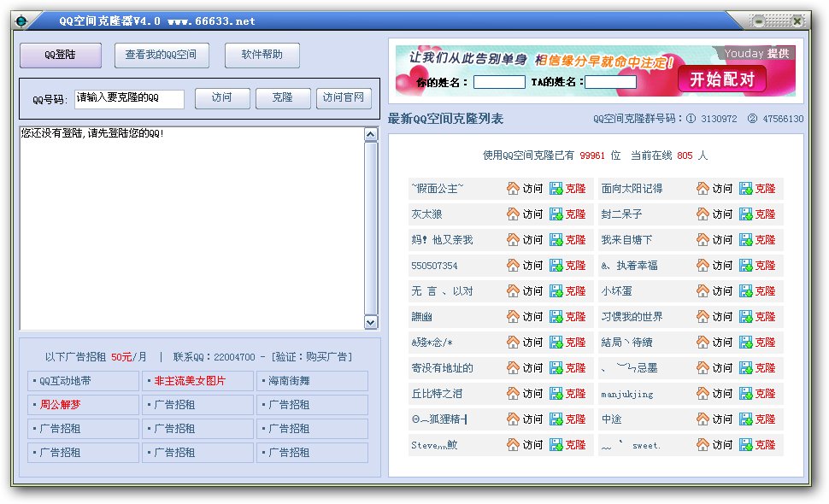Click the house icon beside 面向太阳记得
This screenshot has width=829, height=504.
[703, 188]
